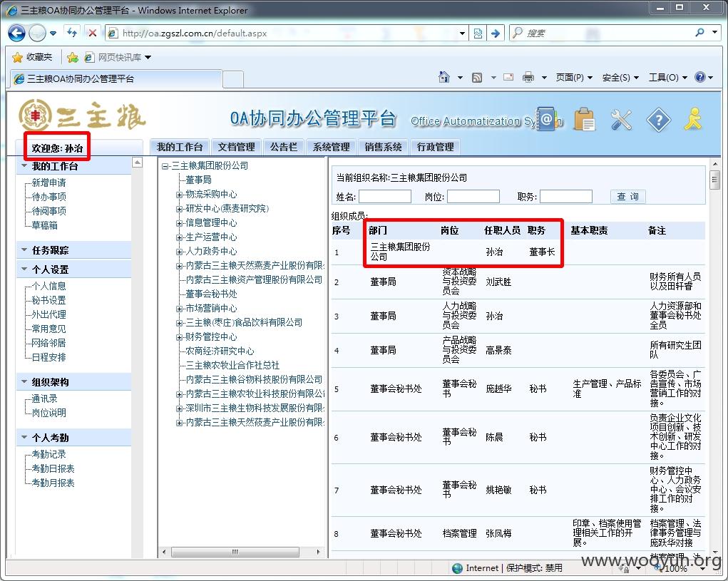Click the 查询 search button
Image resolution: width=728 pixels, height=581 pixels.
point(627,196)
